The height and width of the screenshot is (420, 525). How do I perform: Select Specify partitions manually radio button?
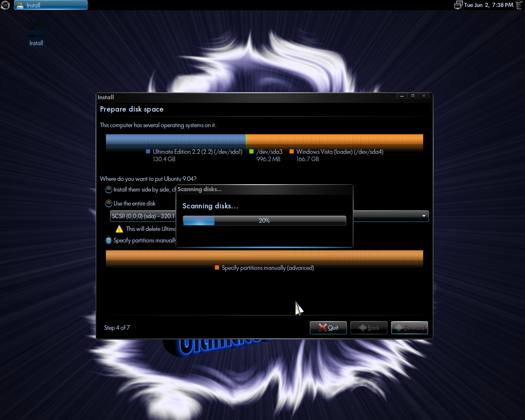pyautogui.click(x=109, y=240)
